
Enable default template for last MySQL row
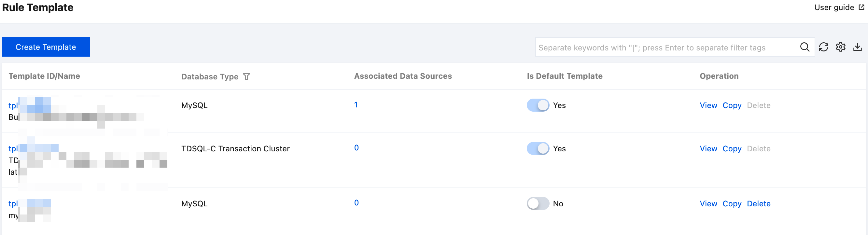(538, 204)
